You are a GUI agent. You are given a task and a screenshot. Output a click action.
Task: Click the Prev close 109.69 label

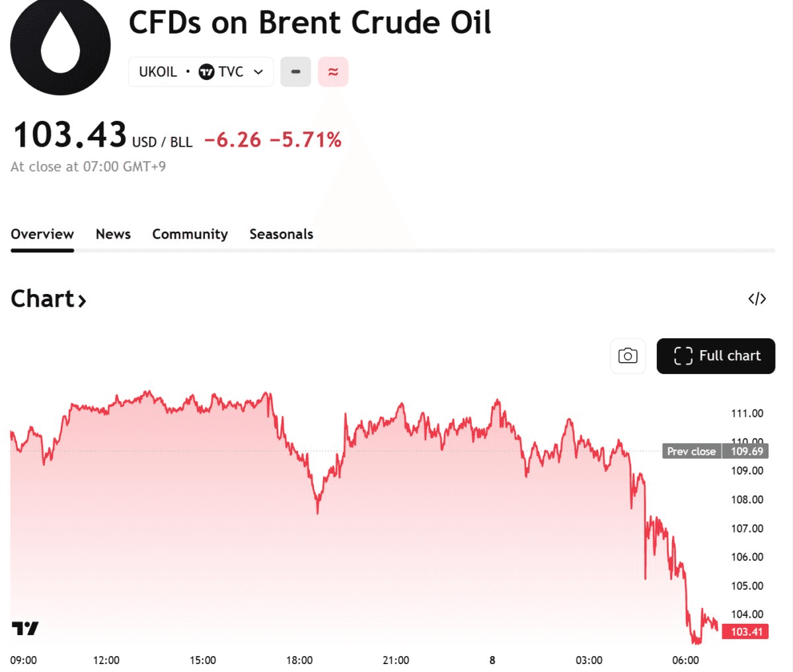(x=715, y=451)
